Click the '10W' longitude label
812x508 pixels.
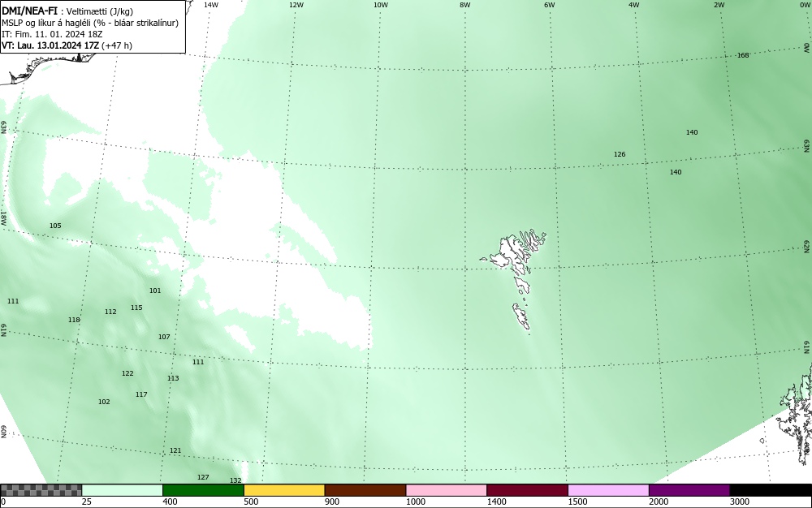pyautogui.click(x=381, y=5)
